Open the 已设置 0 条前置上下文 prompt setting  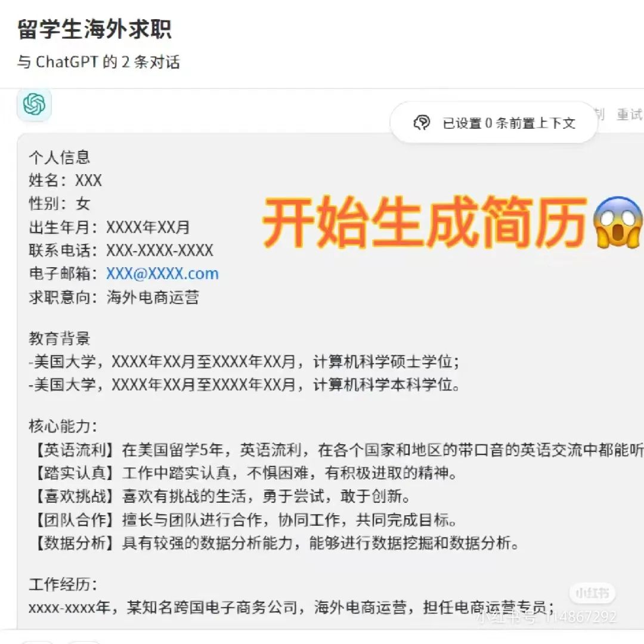pos(493,123)
